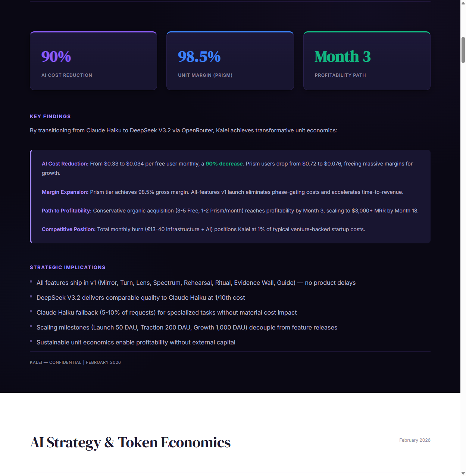Click the Scaling milestones bullet line

click(187, 328)
